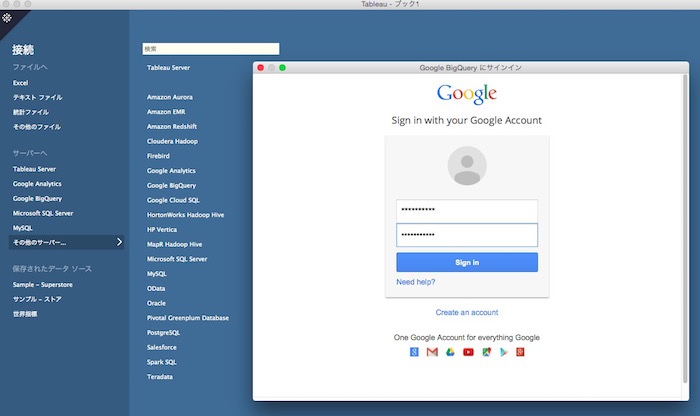700x416 pixels.
Task: Choose Salesforce connector
Action: (162, 348)
